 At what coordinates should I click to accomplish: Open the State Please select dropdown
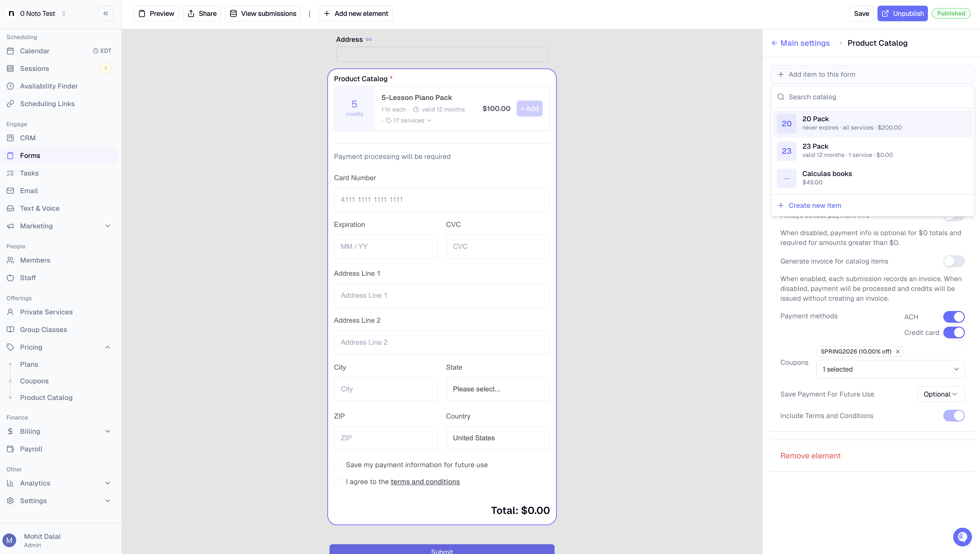498,389
